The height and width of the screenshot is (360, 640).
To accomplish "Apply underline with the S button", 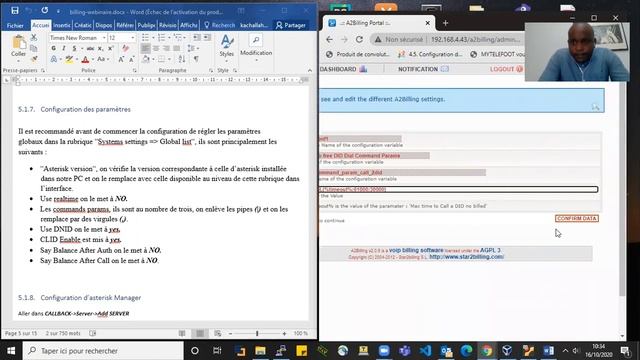I will click(x=74, y=48).
